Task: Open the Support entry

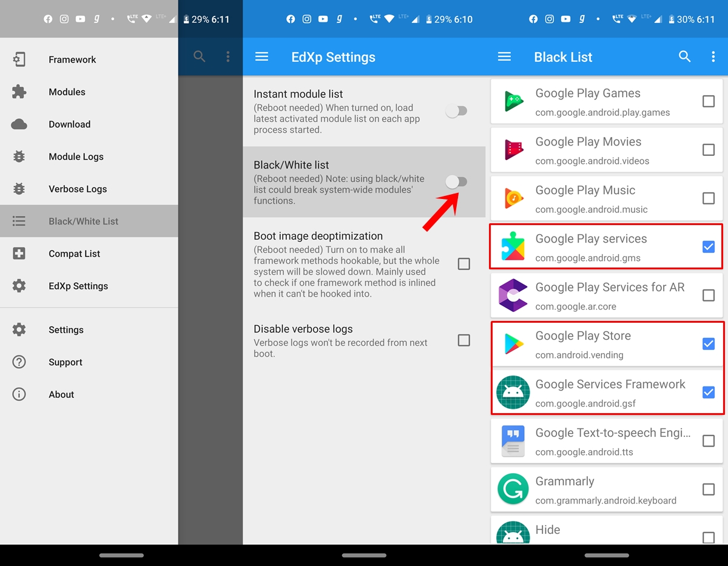Action: [x=89, y=362]
